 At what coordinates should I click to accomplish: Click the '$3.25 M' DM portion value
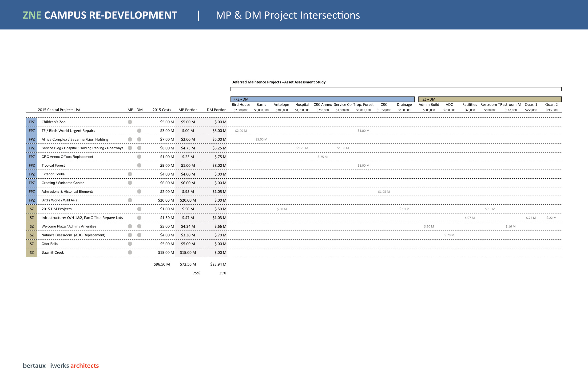[x=219, y=148]
